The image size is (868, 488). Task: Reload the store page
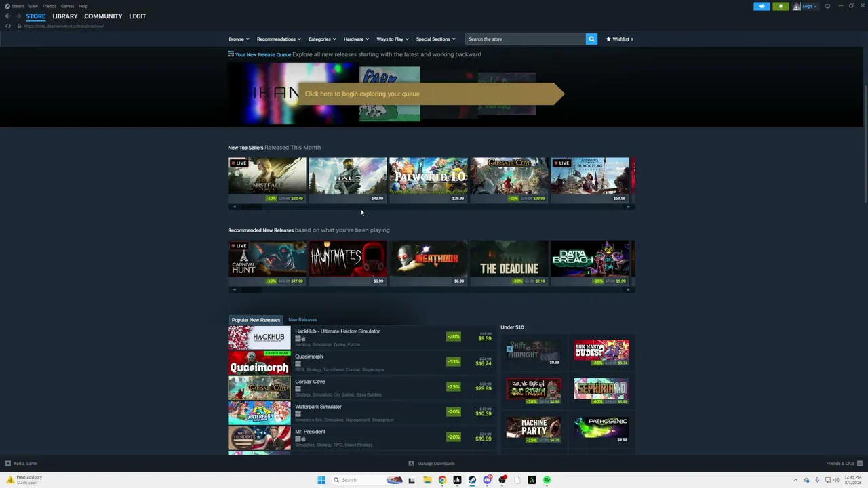click(7, 26)
